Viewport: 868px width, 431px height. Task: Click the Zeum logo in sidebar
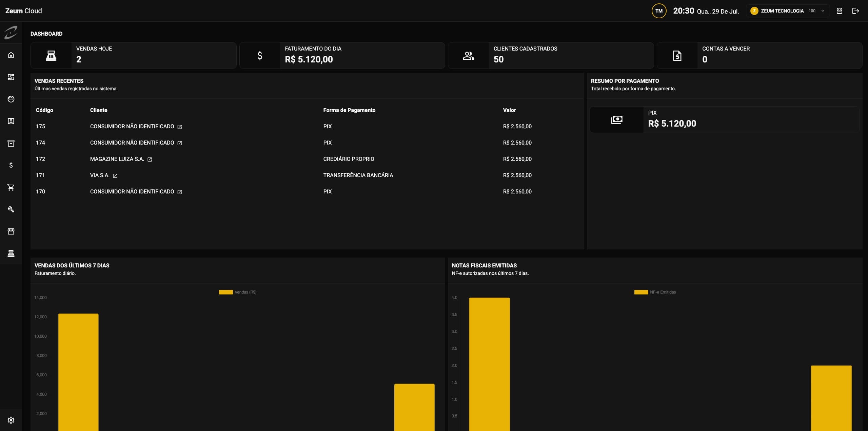11,33
